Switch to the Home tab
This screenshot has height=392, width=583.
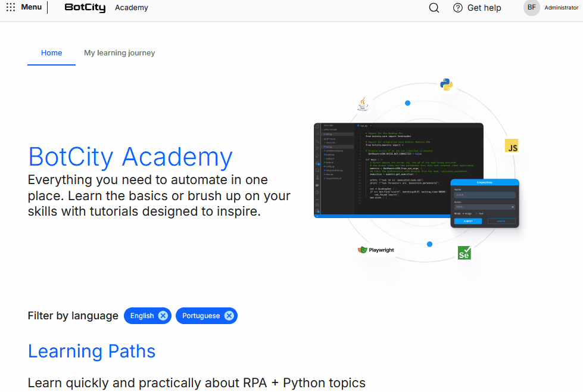(51, 52)
